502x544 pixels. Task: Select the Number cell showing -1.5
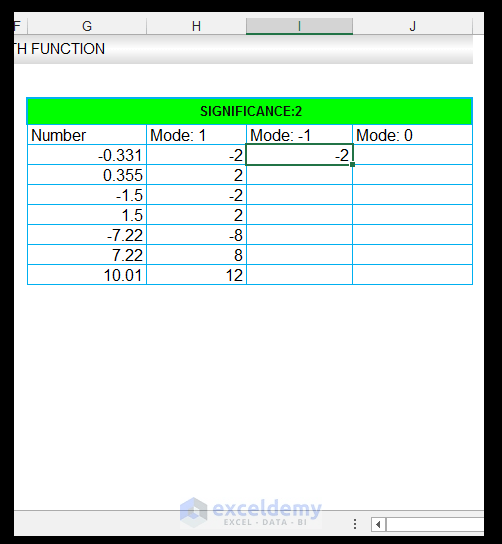click(87, 195)
